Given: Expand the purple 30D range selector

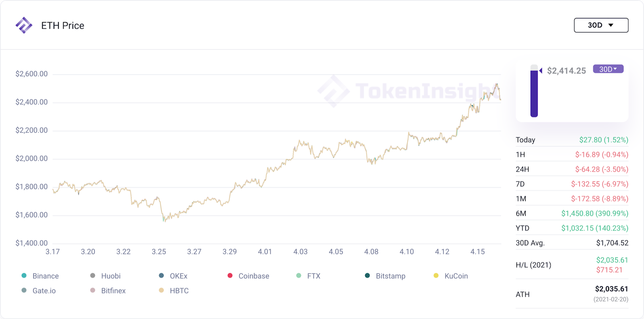Looking at the screenshot, I should click(x=608, y=69).
